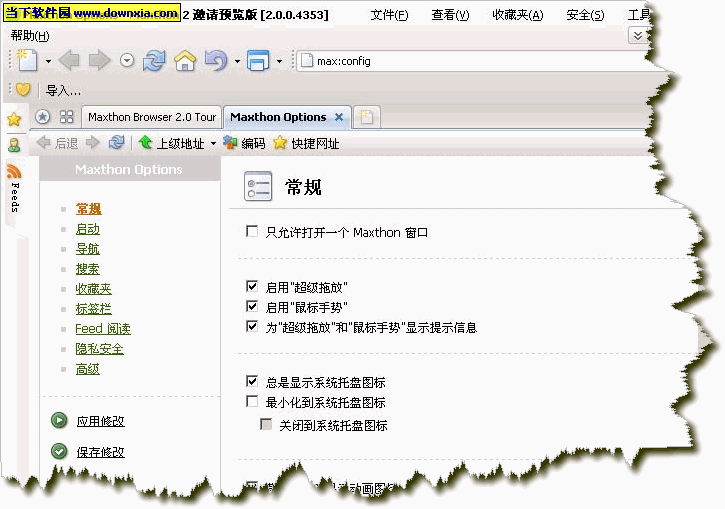Expand the menu bar overflow chevron

pos(638,36)
